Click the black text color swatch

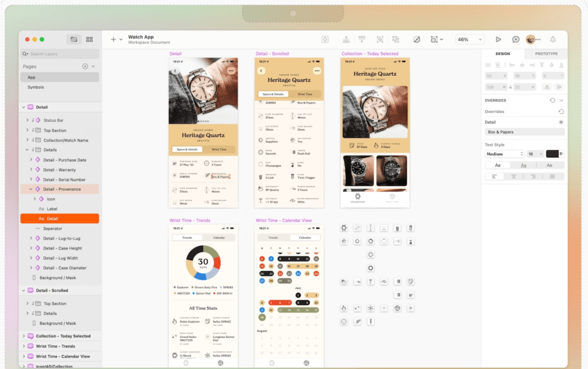552,154
